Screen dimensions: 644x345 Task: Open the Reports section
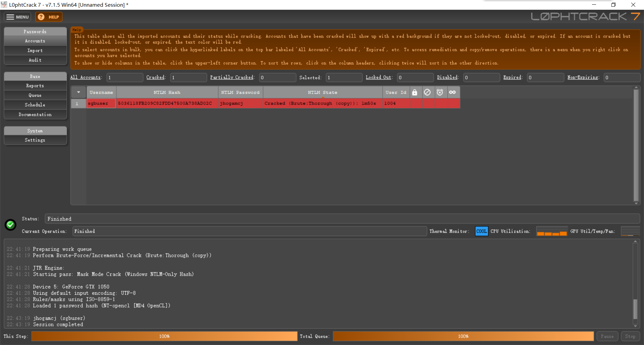coord(35,86)
